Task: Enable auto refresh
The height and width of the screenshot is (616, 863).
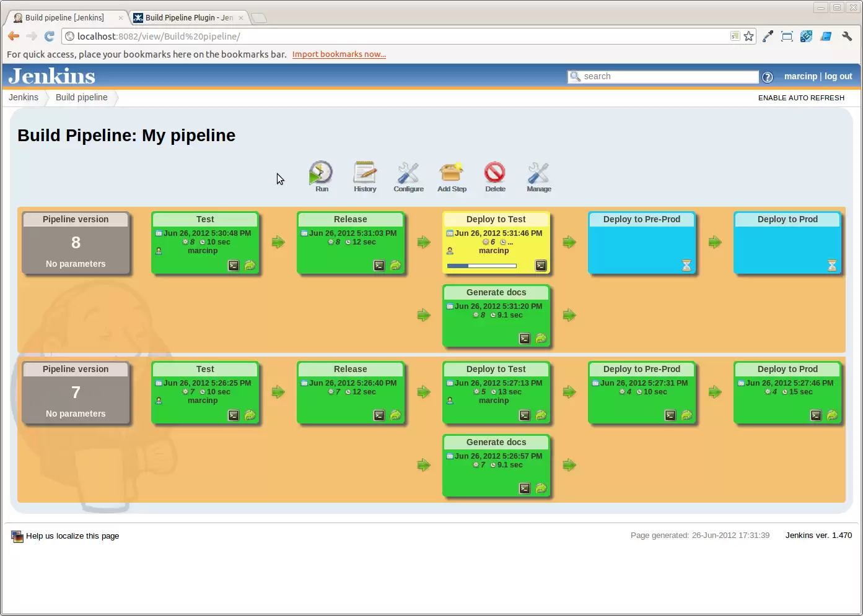Action: pos(801,98)
